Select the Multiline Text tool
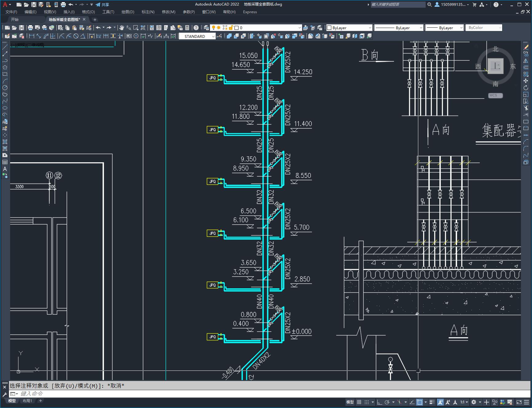This screenshot has height=408, width=532. 5,169
